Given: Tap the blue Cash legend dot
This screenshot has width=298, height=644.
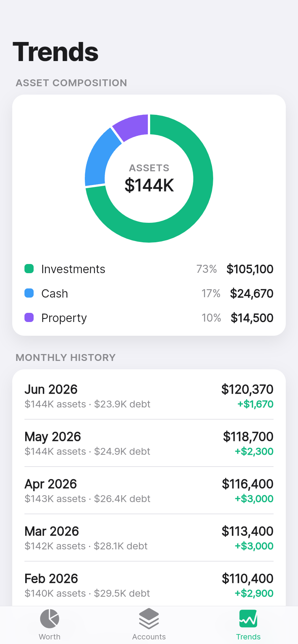Looking at the screenshot, I should pos(29,293).
